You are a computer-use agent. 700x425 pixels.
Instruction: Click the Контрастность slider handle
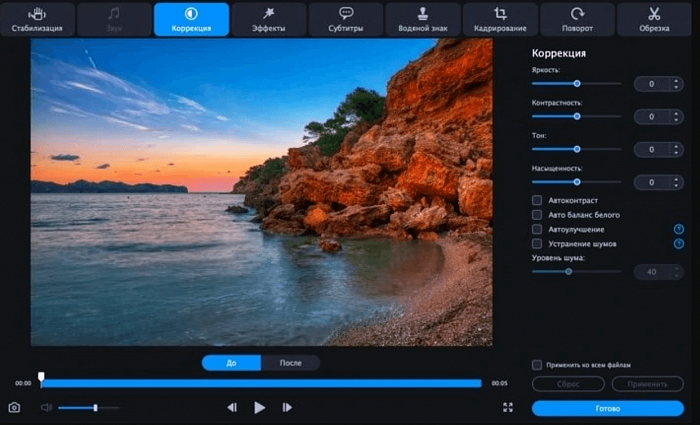pos(577,117)
